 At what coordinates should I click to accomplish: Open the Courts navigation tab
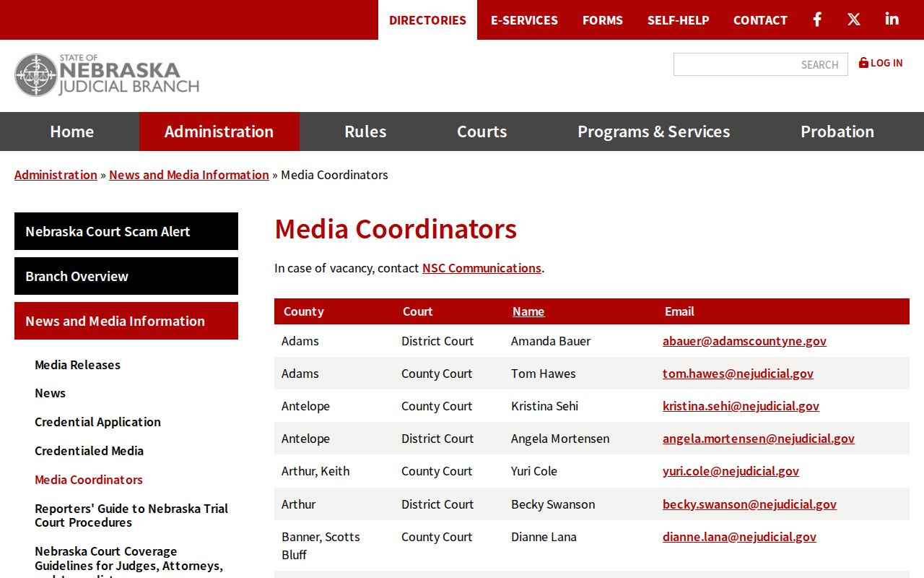tap(481, 131)
